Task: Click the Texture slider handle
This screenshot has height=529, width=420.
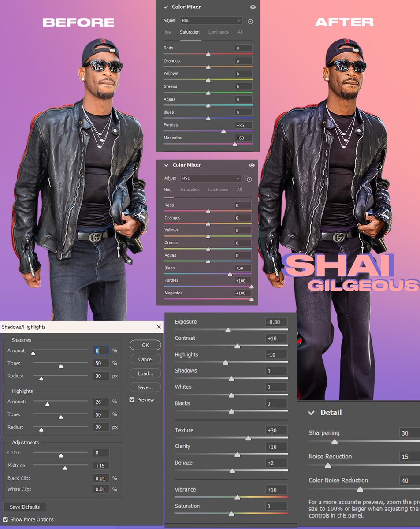Action: 248,438
